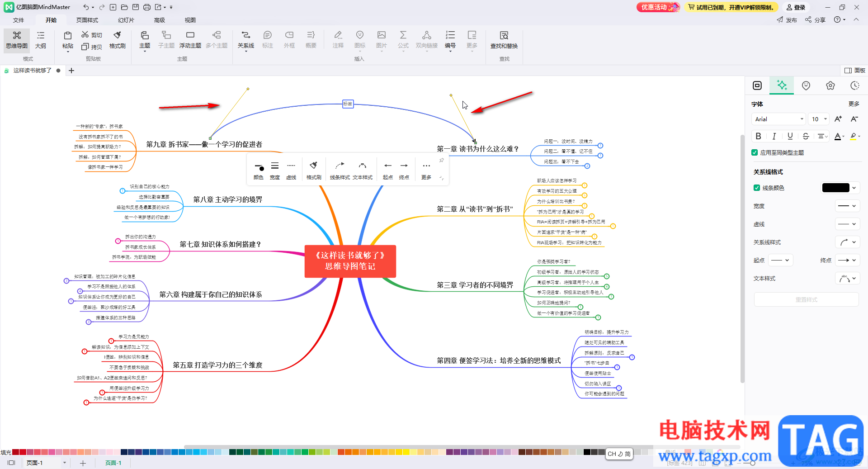Screen dimensions: 868x469
Task: Toggle Underline formatting in the font panel
Action: coord(790,136)
